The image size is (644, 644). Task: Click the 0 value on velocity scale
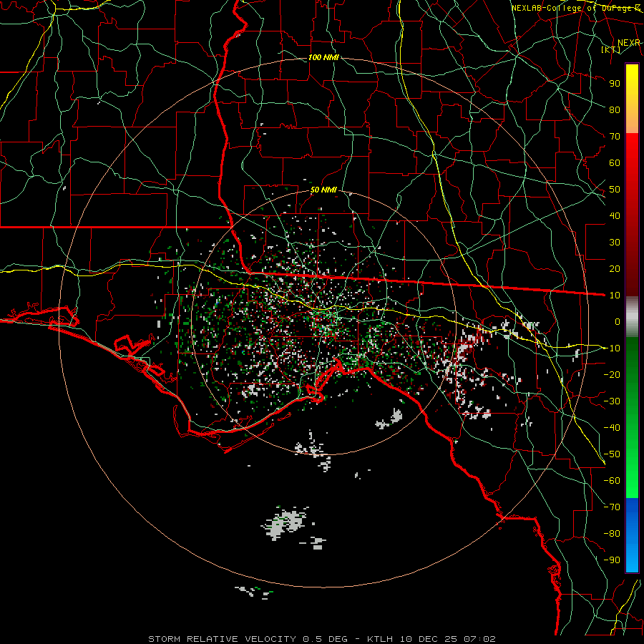coord(618,322)
